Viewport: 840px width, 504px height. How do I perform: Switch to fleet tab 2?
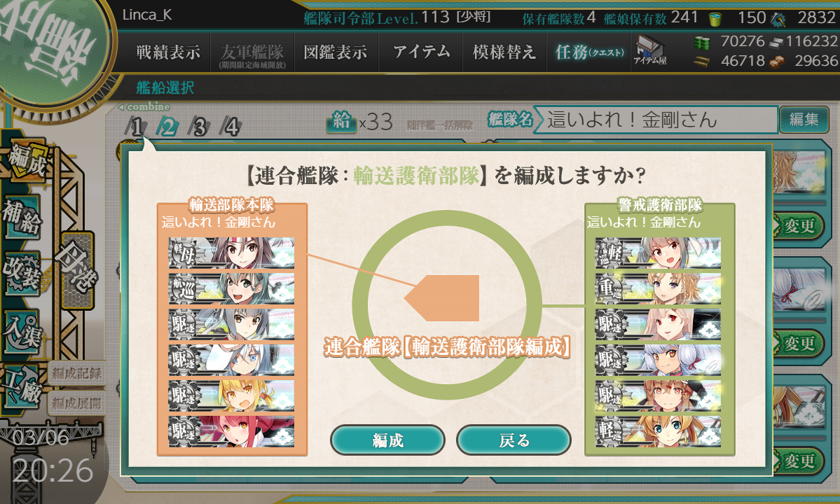(168, 127)
